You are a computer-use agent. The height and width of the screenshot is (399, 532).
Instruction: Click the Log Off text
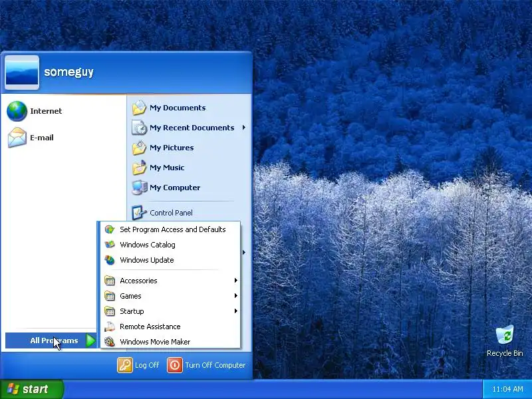pos(147,365)
